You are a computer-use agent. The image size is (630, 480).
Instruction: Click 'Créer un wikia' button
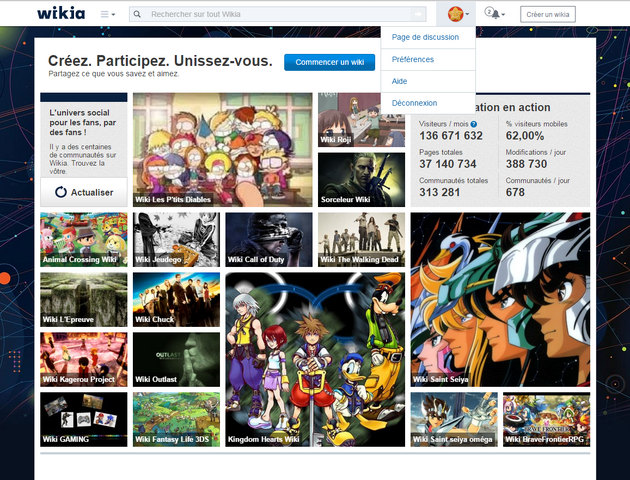(548, 14)
